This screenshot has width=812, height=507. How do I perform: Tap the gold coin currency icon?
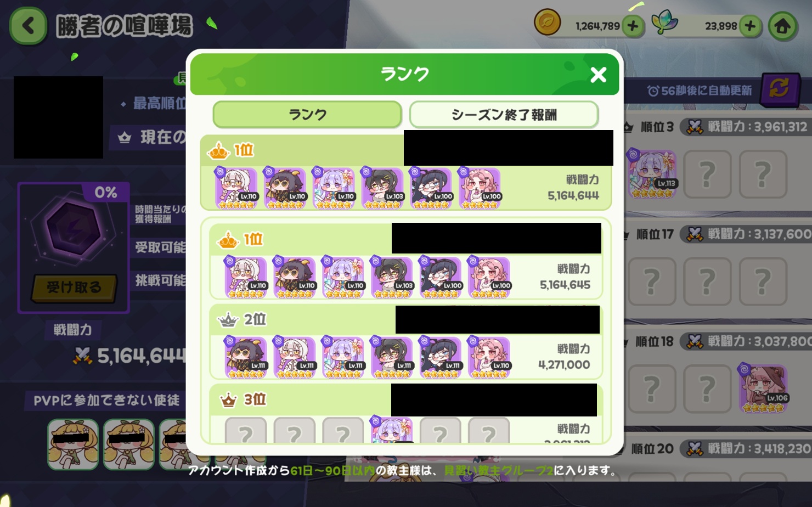pyautogui.click(x=547, y=23)
